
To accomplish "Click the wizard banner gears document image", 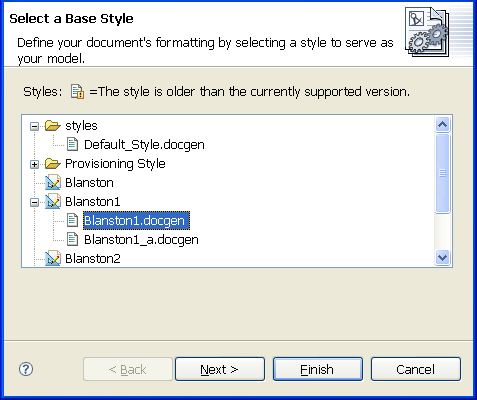I will pos(427,32).
